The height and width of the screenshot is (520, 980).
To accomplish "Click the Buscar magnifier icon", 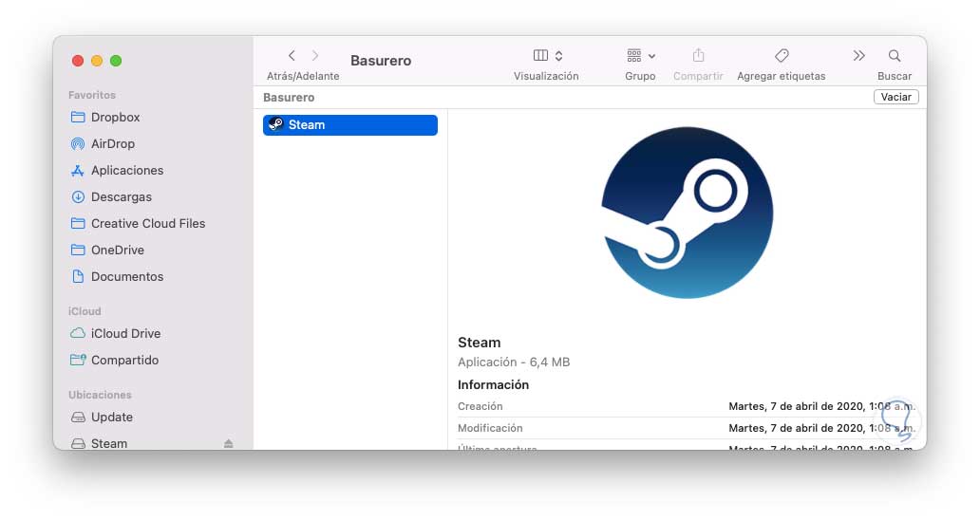I will (x=895, y=56).
